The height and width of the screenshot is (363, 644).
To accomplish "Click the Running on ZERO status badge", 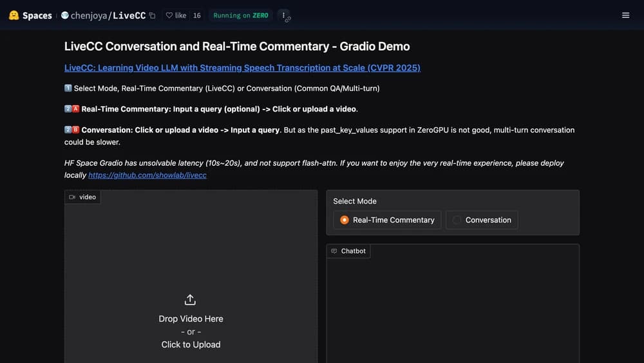I will [x=241, y=15].
